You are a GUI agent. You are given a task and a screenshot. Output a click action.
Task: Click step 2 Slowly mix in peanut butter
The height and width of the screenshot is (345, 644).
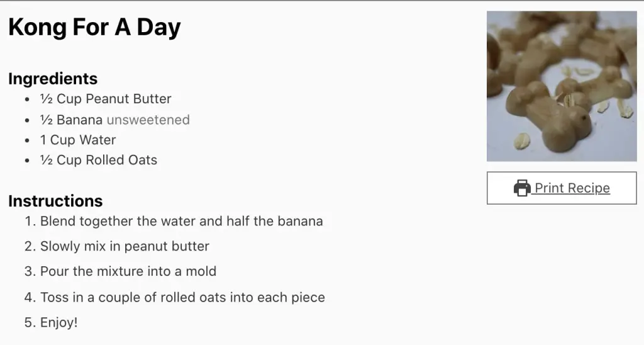click(x=125, y=246)
